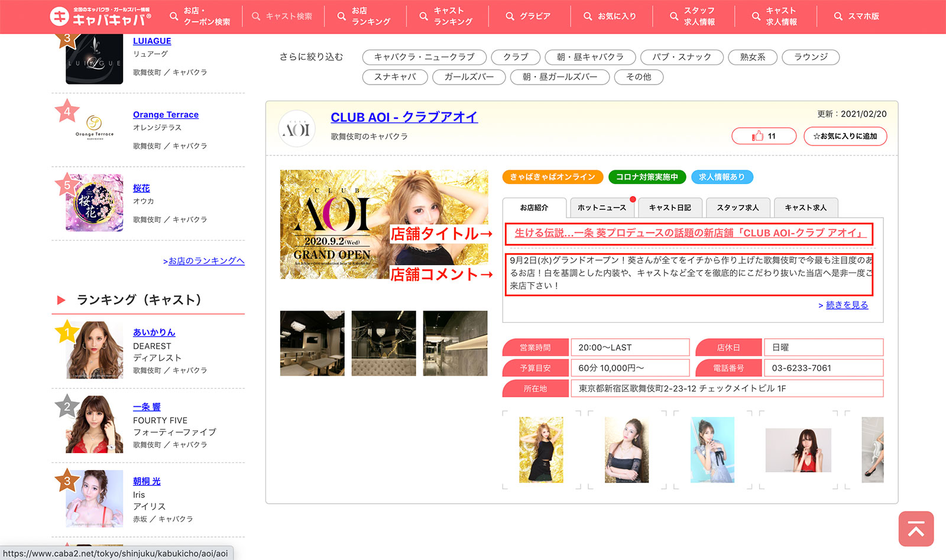Open the スタッフ求人 tab

737,208
